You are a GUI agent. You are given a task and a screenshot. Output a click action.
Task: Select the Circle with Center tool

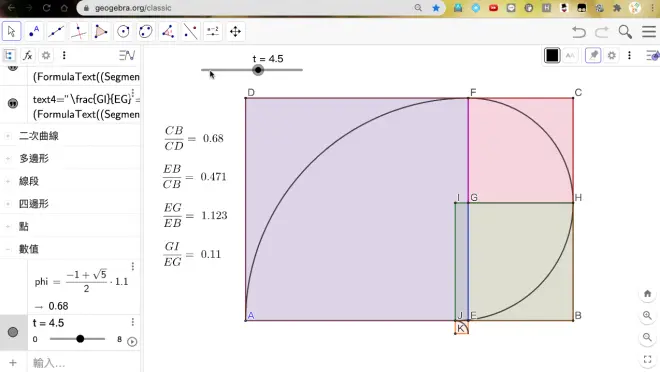point(123,32)
